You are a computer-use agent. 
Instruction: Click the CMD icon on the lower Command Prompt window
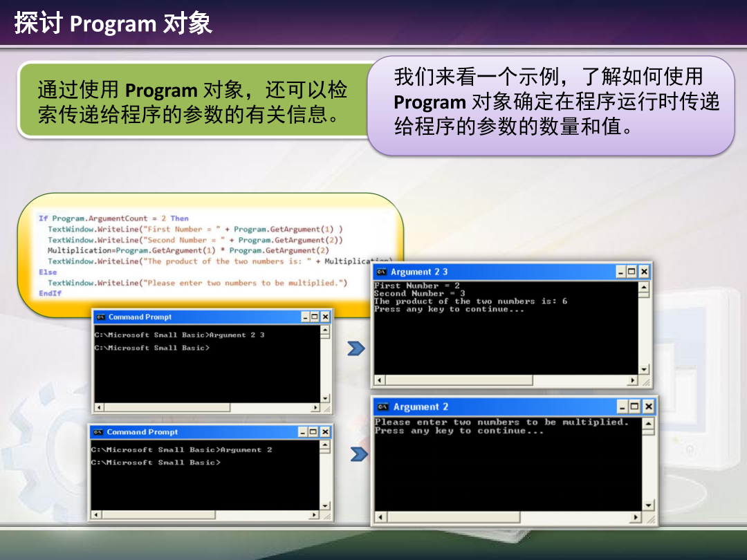click(97, 431)
